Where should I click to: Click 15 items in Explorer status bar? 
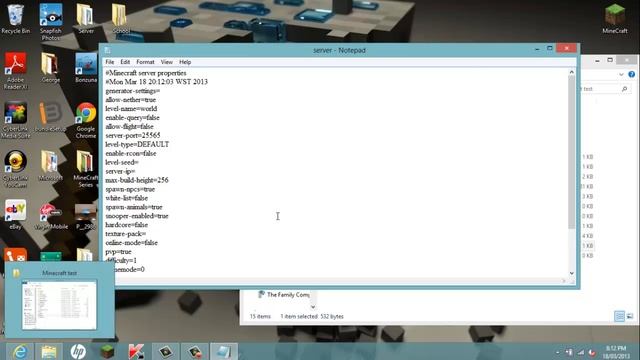pos(260,316)
